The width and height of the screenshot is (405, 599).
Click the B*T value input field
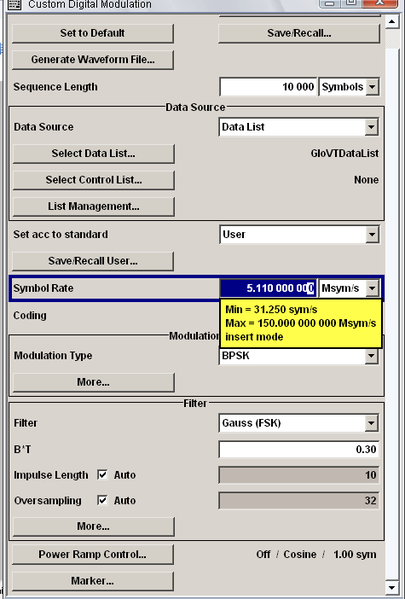(x=299, y=449)
